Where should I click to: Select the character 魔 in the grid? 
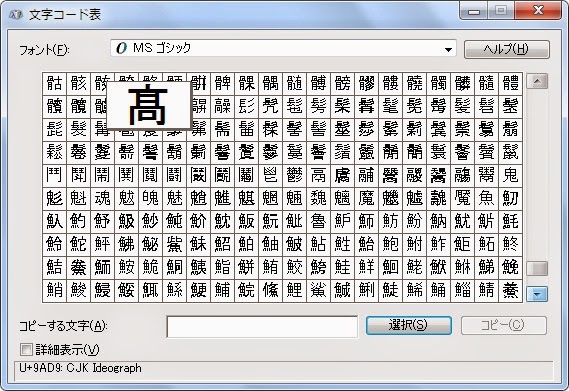click(367, 198)
